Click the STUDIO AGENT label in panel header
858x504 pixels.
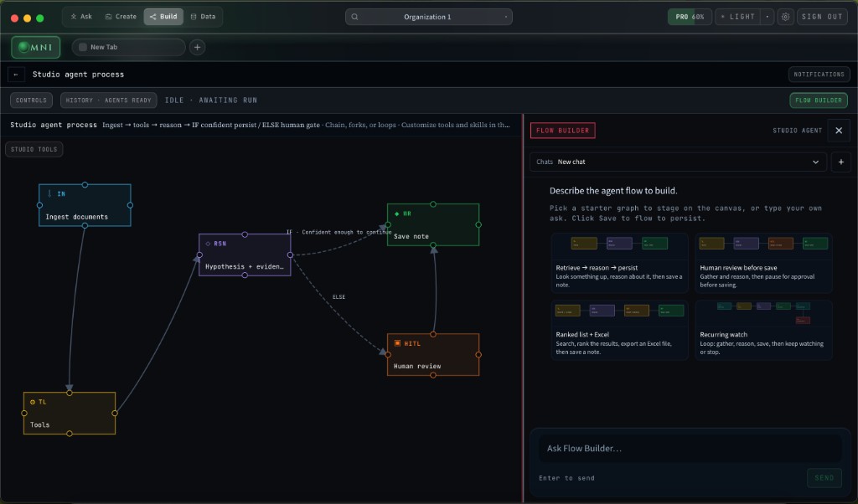798,131
